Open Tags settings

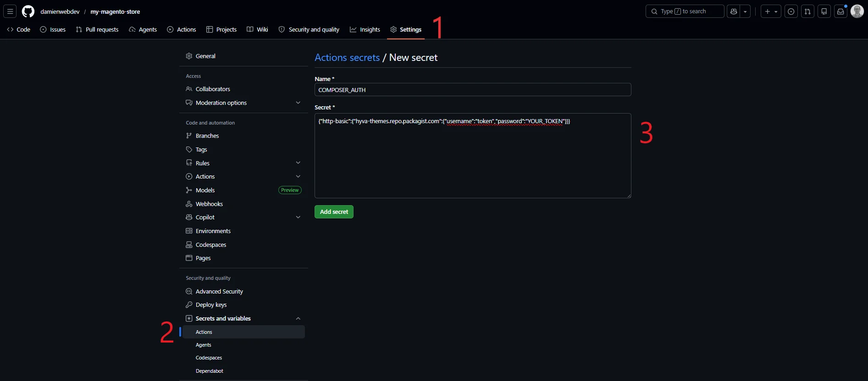(x=243, y=149)
